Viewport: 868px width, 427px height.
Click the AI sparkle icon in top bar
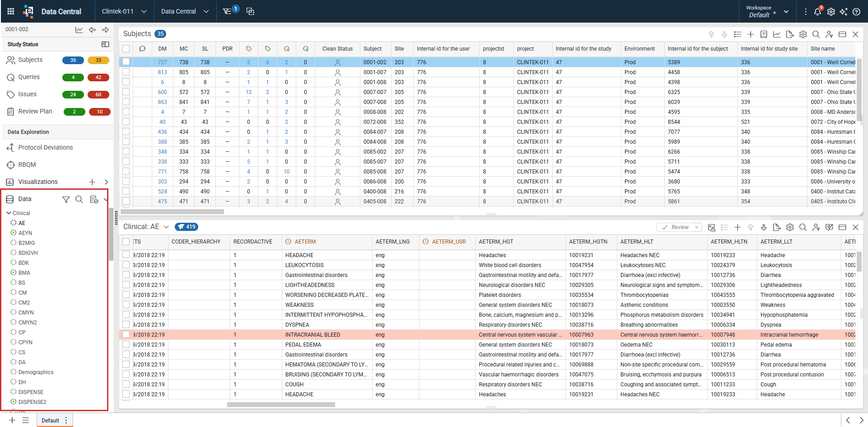tap(844, 12)
